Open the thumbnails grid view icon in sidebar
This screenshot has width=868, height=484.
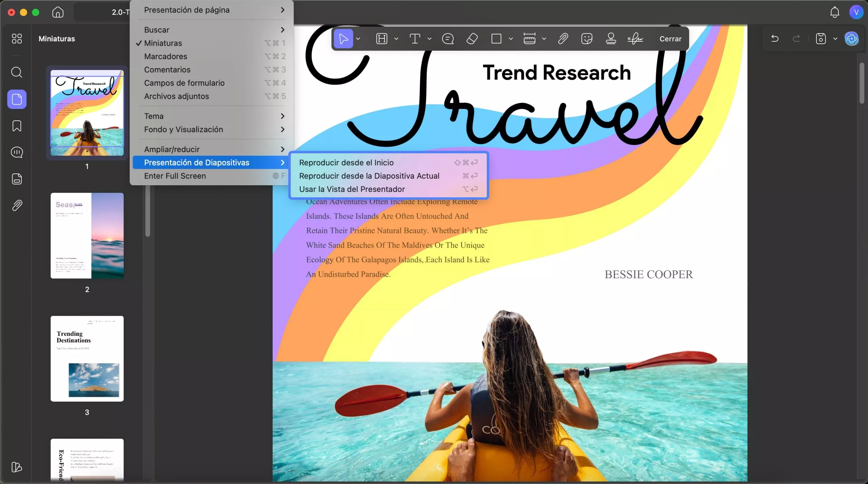click(17, 39)
